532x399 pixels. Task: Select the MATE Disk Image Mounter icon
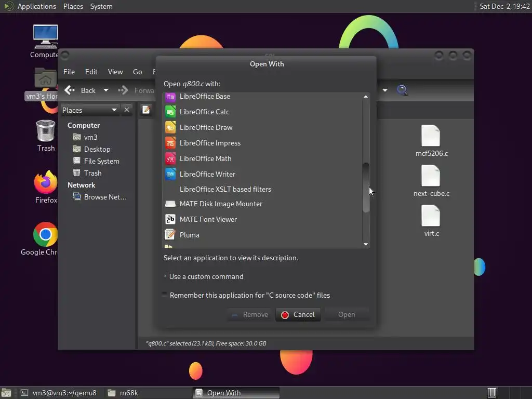[x=170, y=204]
